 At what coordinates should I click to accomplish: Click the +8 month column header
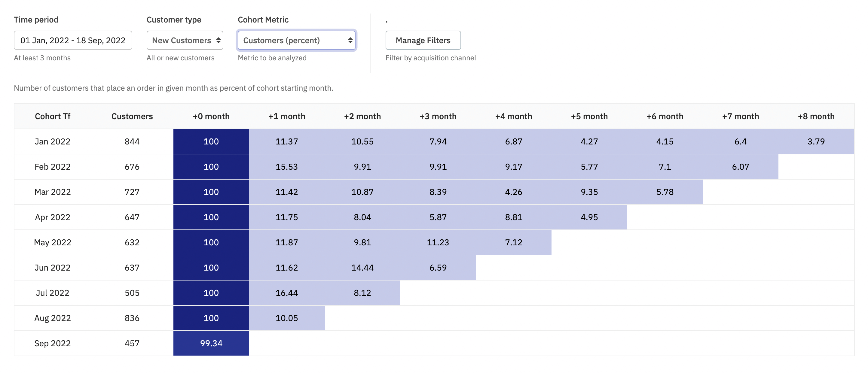point(816,117)
